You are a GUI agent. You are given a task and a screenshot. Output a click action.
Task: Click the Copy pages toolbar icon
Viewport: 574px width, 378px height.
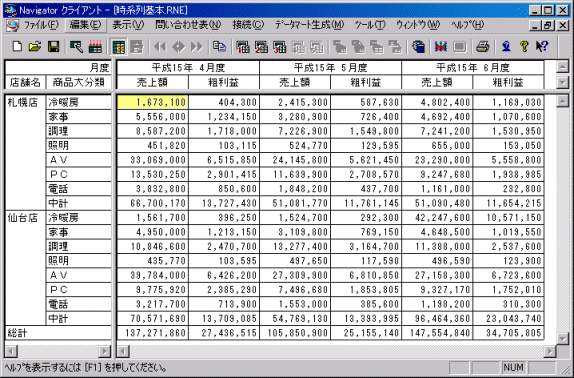[220, 47]
